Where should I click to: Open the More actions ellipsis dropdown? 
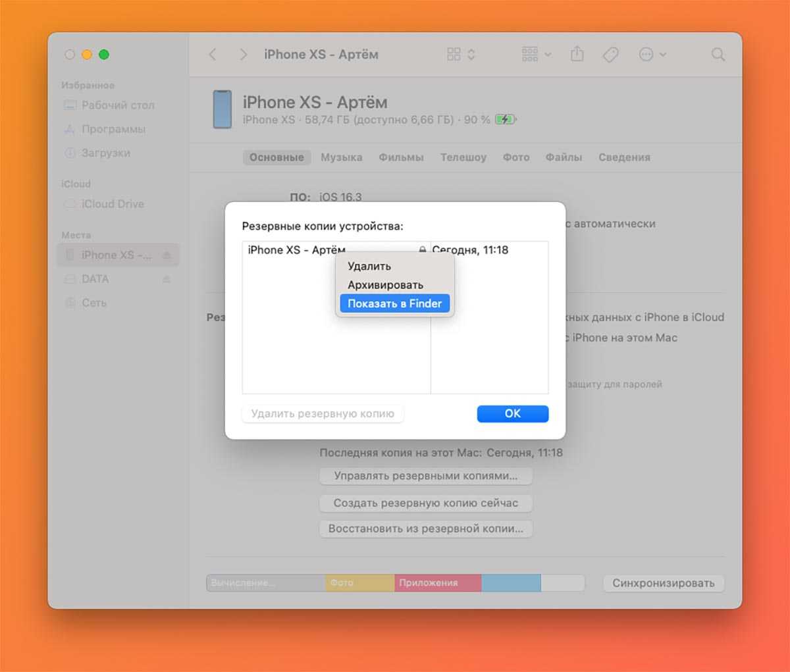coord(652,55)
